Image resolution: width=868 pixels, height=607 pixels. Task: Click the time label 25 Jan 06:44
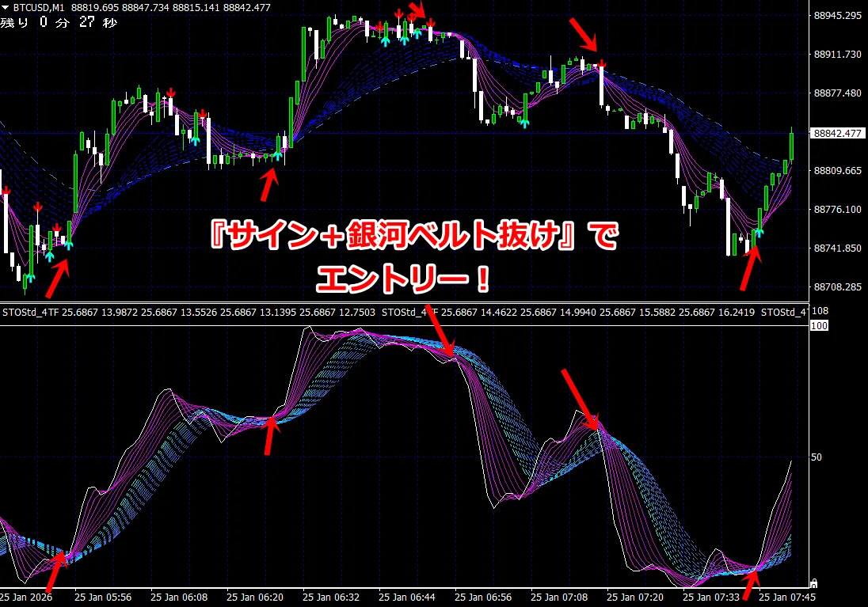coord(407,597)
